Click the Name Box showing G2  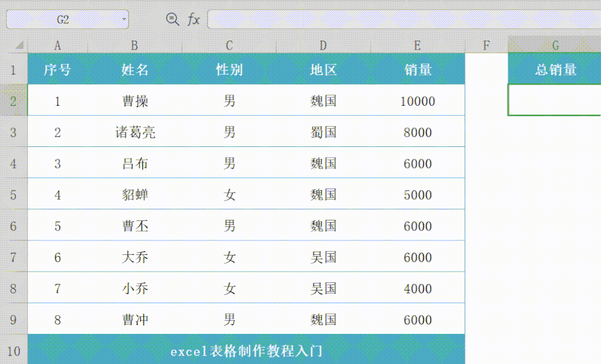pyautogui.click(x=61, y=19)
